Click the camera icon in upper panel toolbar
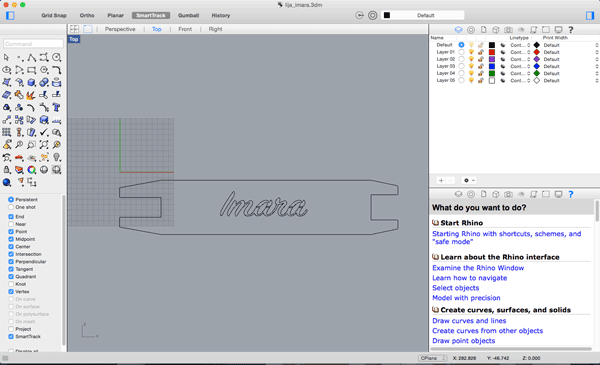 pos(508,29)
